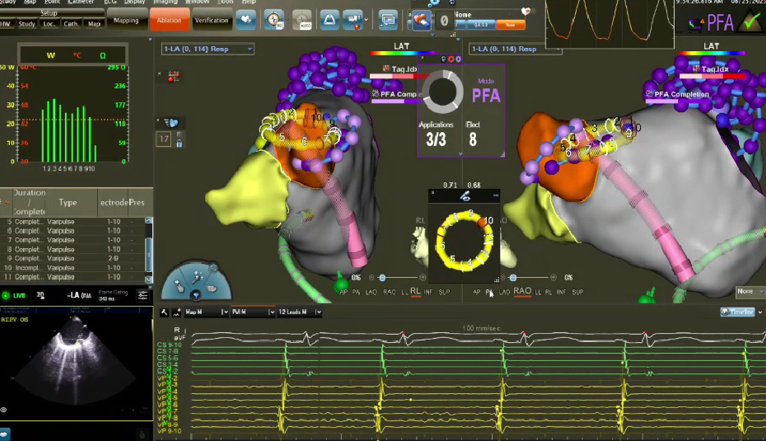Switch to the Verification tab
766x441 pixels.
(211, 19)
